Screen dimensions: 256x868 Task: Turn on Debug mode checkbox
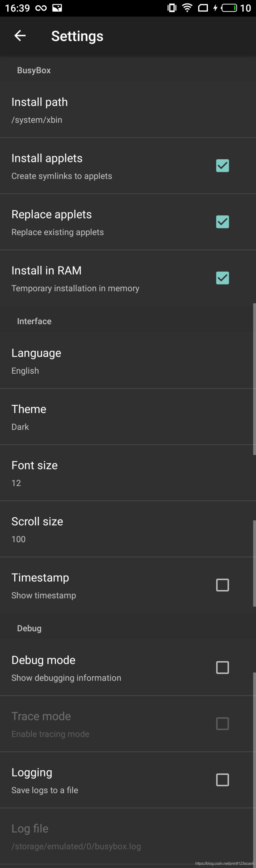222,667
